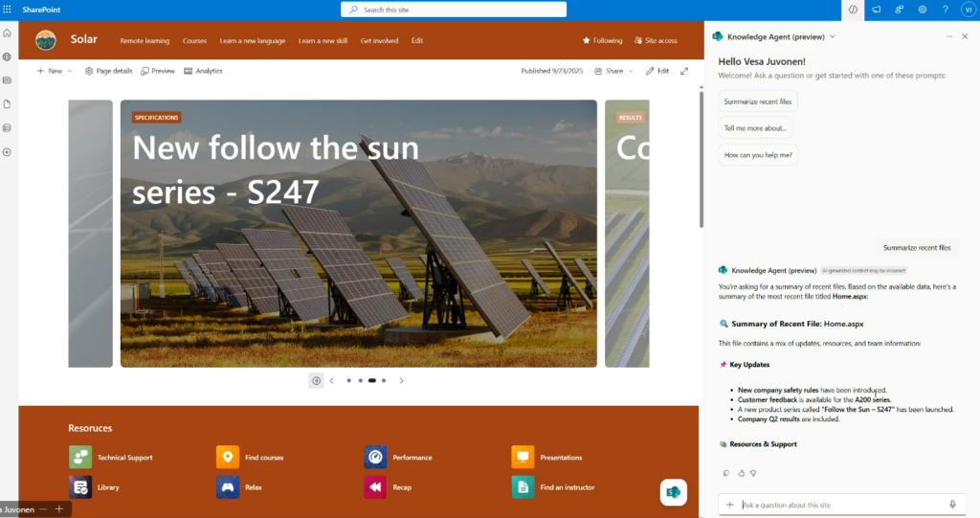
Task: Open the app launcher waffle icon
Action: (7, 10)
